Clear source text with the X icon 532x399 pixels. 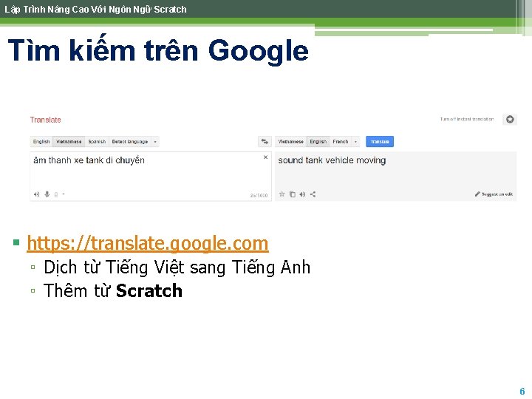pyautogui.click(x=266, y=157)
